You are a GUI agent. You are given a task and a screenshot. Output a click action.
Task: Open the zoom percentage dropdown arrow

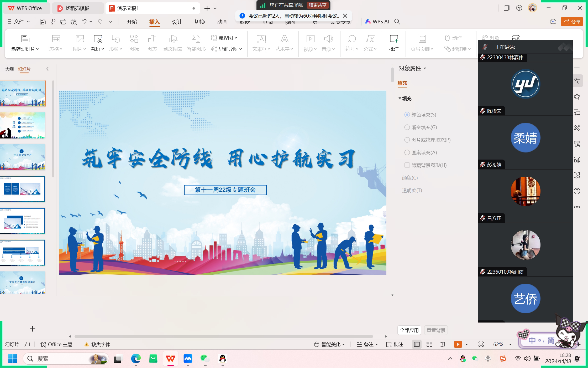(x=510, y=344)
